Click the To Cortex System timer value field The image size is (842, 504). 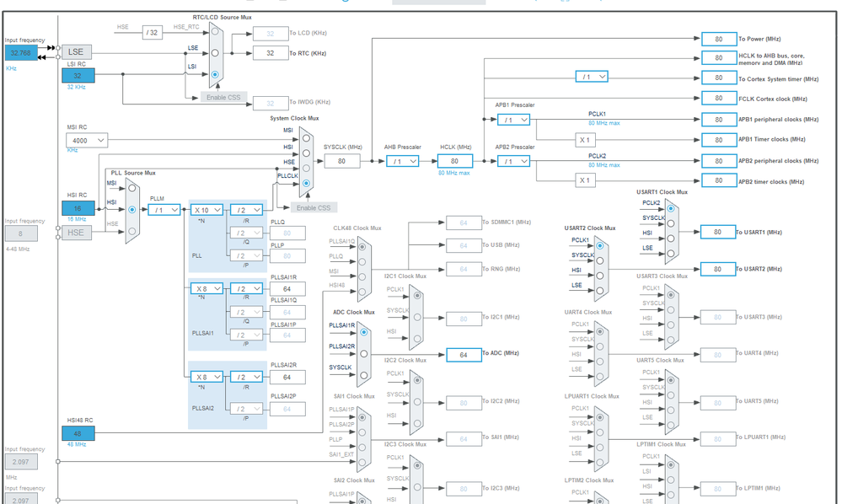(x=718, y=78)
